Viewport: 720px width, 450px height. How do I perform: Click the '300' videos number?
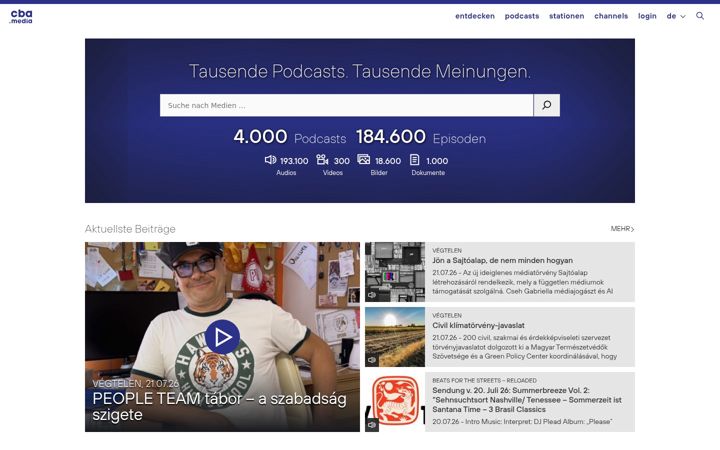click(342, 161)
